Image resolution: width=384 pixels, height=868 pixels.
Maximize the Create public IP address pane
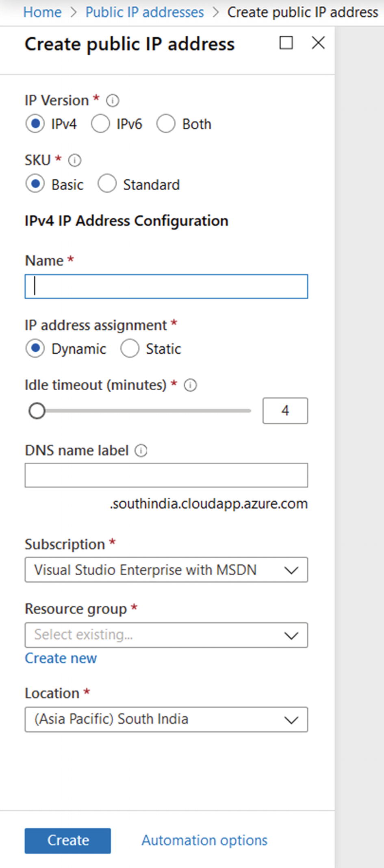click(286, 43)
